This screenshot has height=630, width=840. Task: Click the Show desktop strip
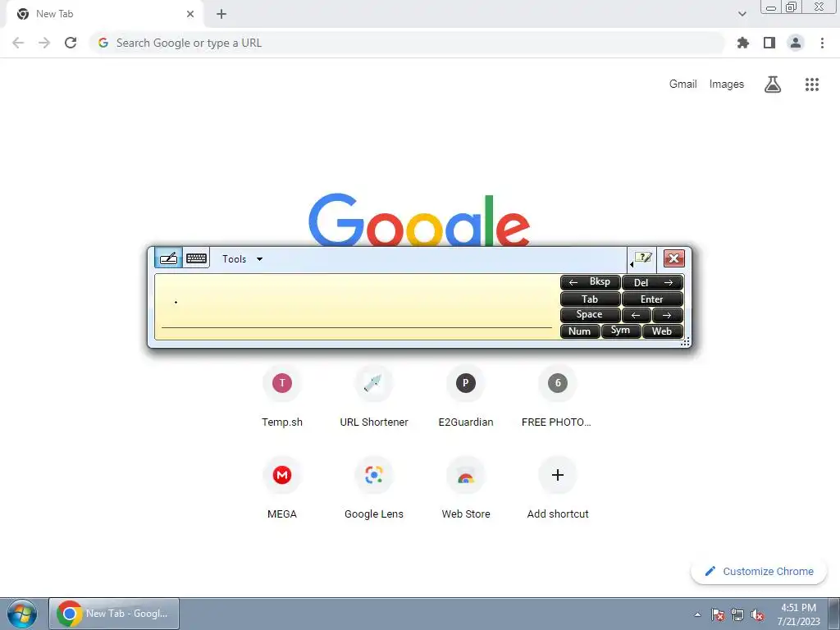834,614
